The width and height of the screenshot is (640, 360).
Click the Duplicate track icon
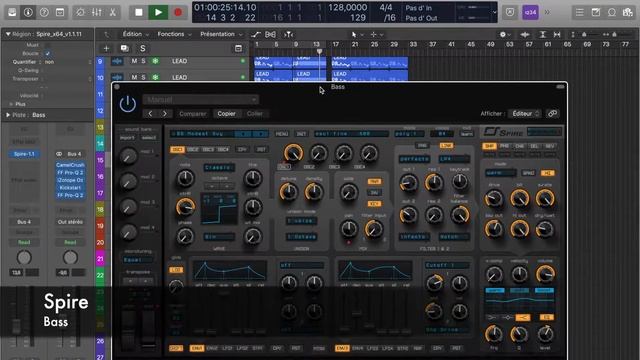tap(124, 49)
